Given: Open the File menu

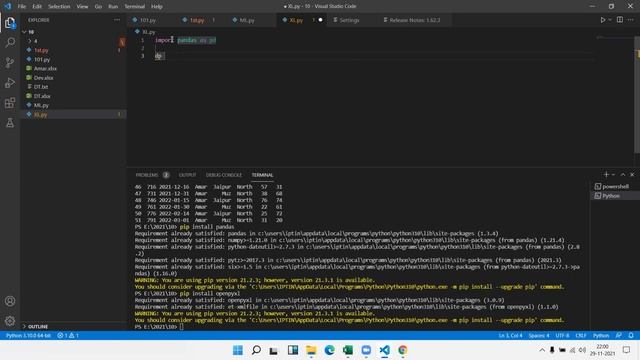Looking at the screenshot, I should (x=22, y=7).
